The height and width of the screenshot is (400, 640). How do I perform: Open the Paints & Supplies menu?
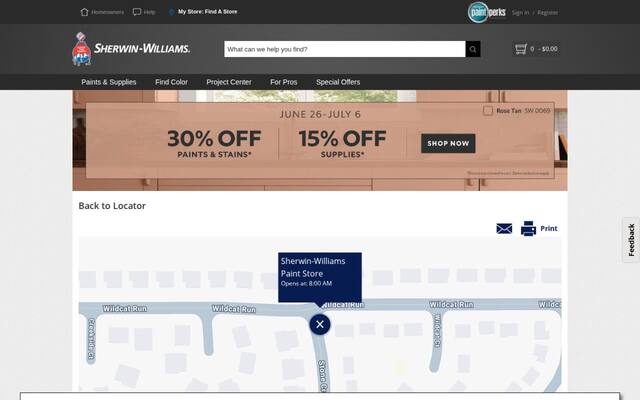point(109,82)
